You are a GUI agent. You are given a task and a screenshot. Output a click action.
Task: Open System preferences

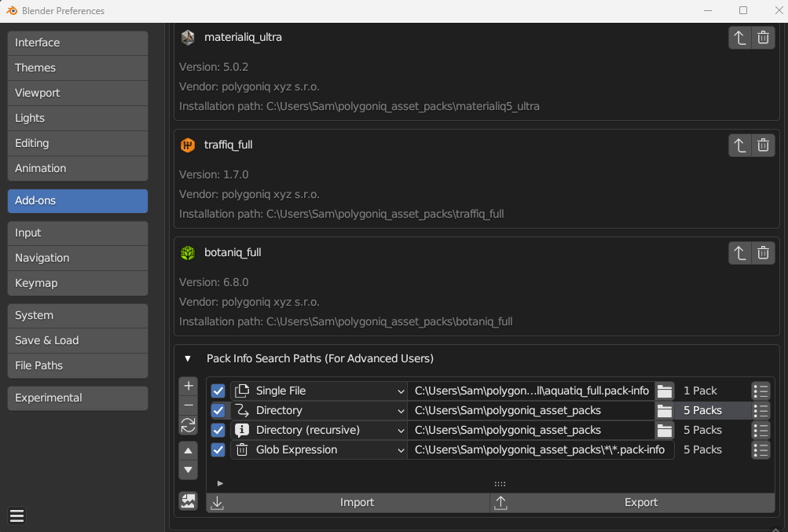coord(78,315)
